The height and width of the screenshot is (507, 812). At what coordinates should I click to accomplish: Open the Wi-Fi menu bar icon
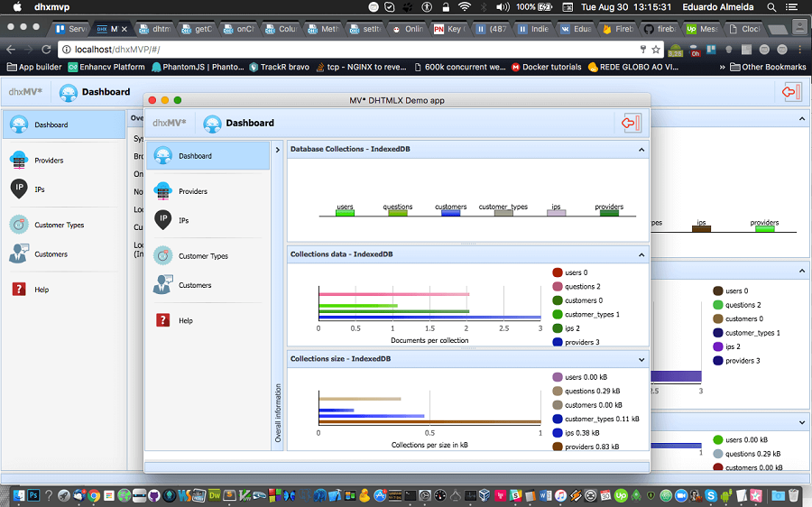point(465,7)
